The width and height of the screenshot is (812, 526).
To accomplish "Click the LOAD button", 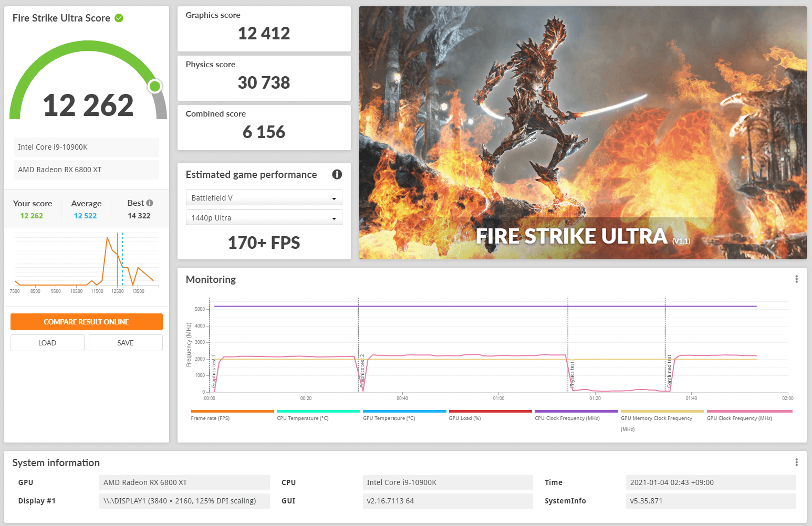I will coord(47,343).
